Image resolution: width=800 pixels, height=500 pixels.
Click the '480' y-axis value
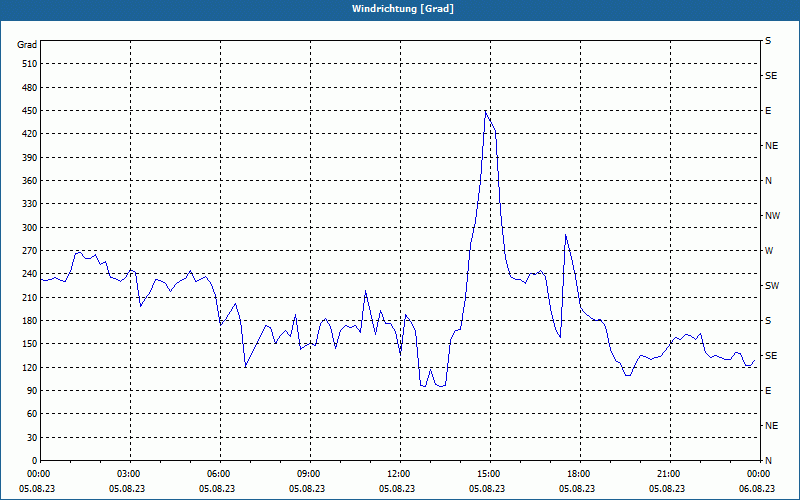30,88
